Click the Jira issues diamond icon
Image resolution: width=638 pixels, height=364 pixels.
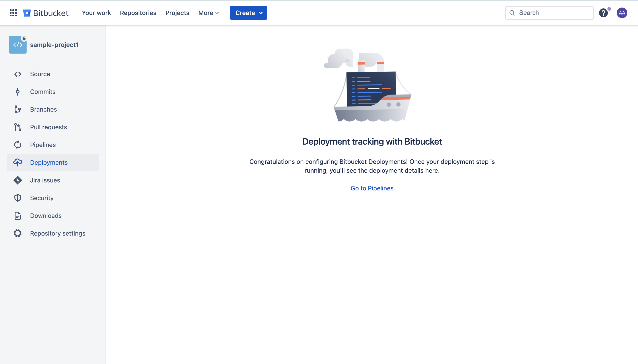tap(18, 180)
